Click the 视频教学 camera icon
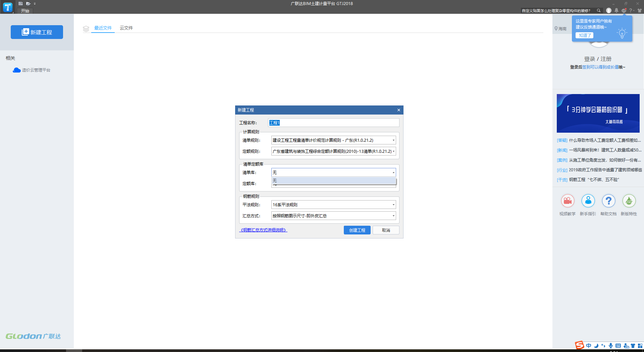644x352 pixels. (568, 201)
